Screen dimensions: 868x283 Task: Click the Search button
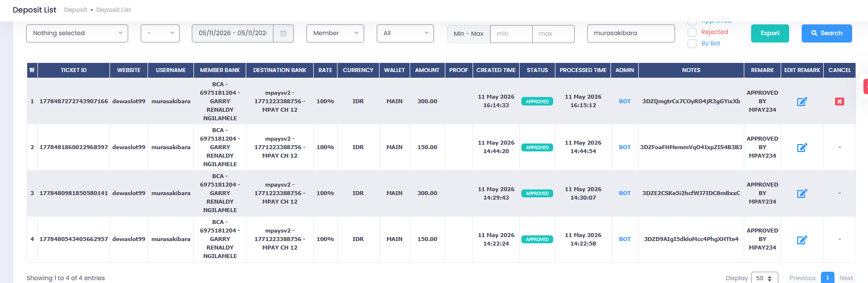point(827,33)
